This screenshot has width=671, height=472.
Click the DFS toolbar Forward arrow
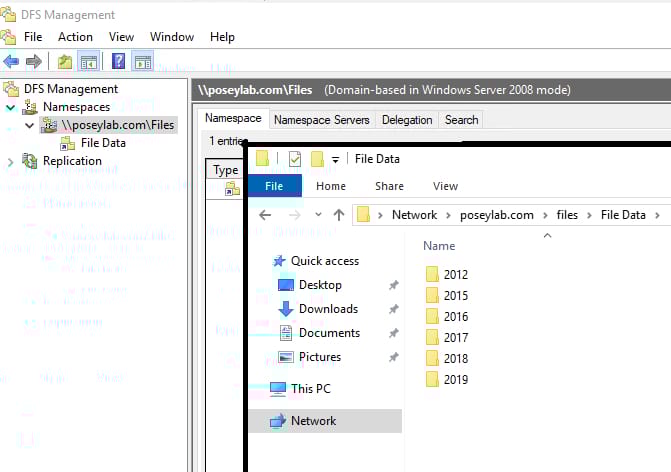[34, 62]
